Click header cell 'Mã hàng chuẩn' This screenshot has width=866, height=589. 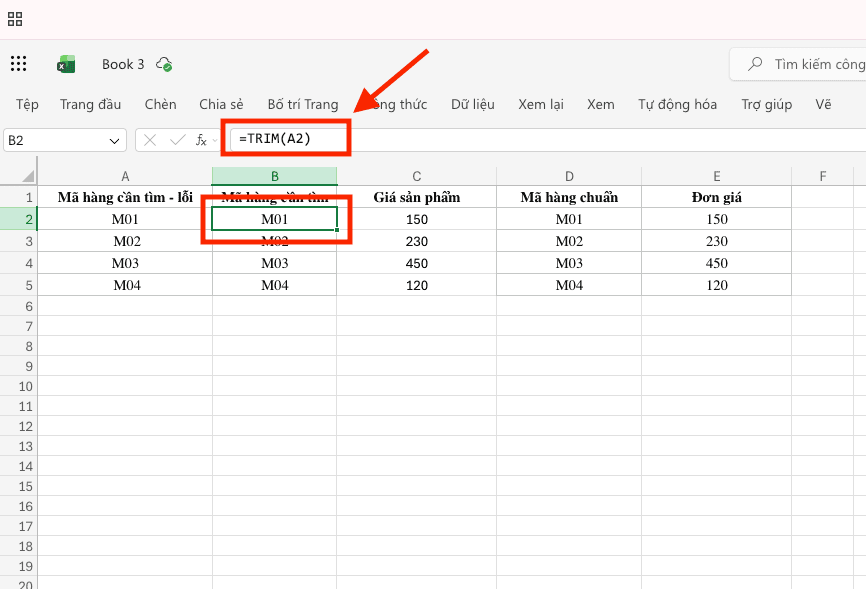[x=569, y=197]
